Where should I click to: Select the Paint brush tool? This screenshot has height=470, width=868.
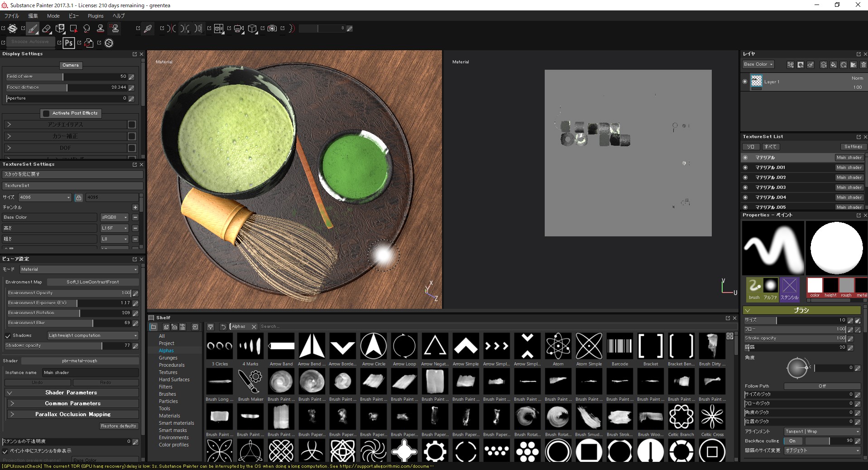33,29
